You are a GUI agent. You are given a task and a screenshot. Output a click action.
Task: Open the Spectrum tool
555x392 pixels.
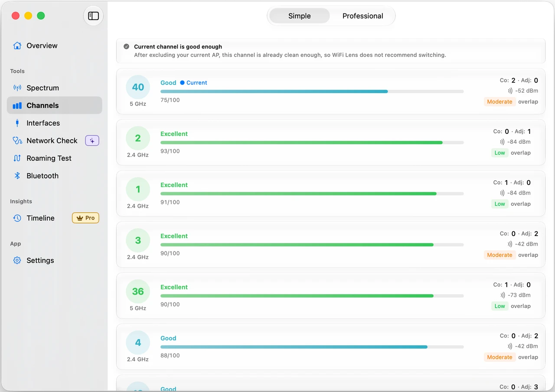tap(55, 88)
